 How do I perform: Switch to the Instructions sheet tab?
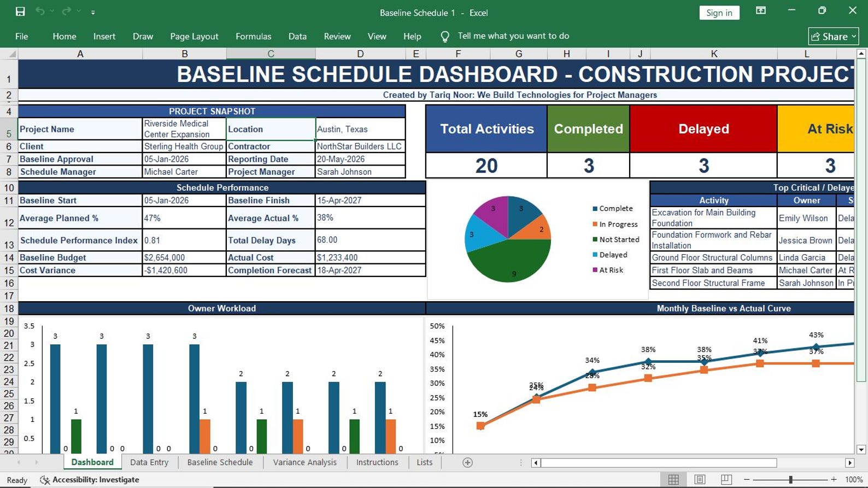(x=377, y=462)
